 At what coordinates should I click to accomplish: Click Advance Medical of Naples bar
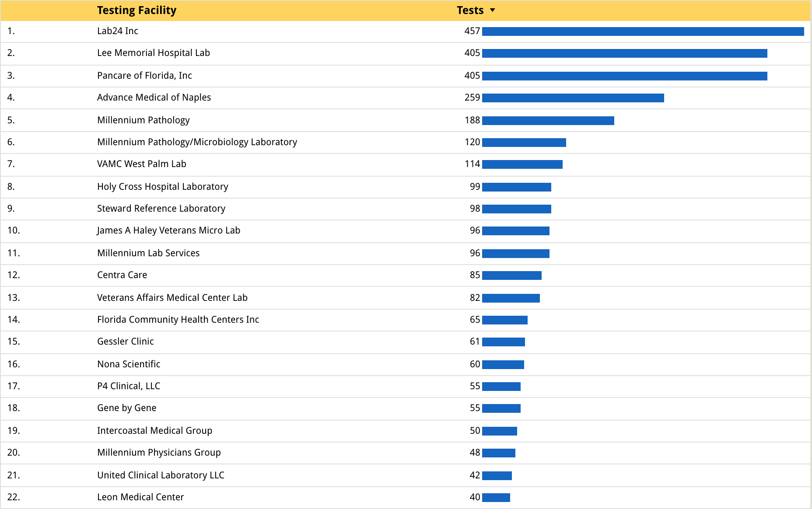(573, 98)
